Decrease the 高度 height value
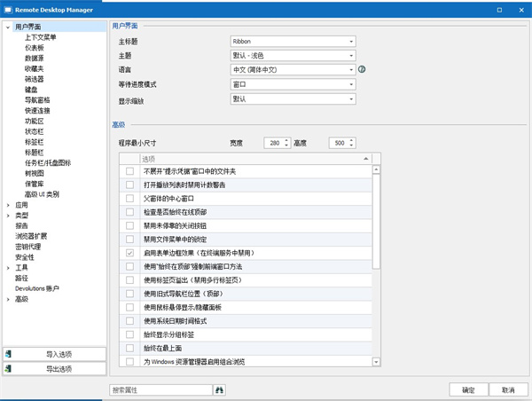 tap(351, 145)
